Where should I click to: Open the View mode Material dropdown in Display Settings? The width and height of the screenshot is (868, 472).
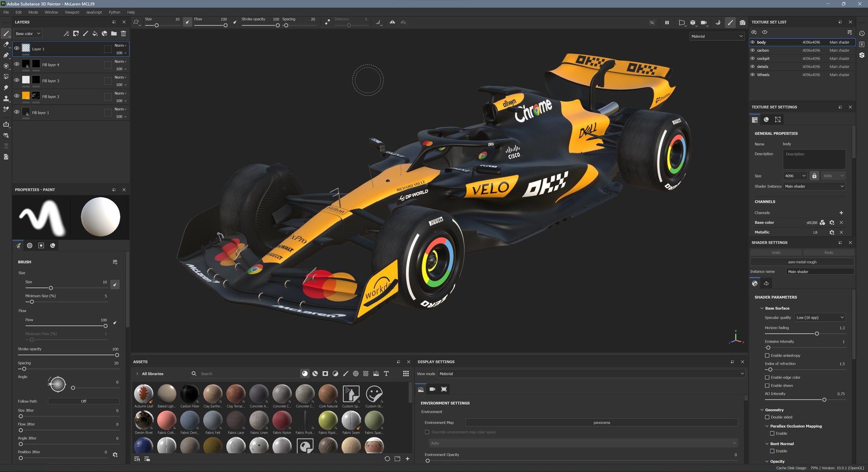(591, 374)
